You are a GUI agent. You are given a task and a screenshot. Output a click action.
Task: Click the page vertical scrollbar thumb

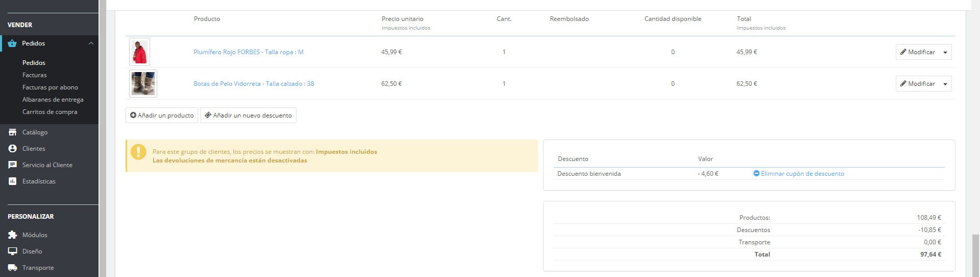point(975,256)
